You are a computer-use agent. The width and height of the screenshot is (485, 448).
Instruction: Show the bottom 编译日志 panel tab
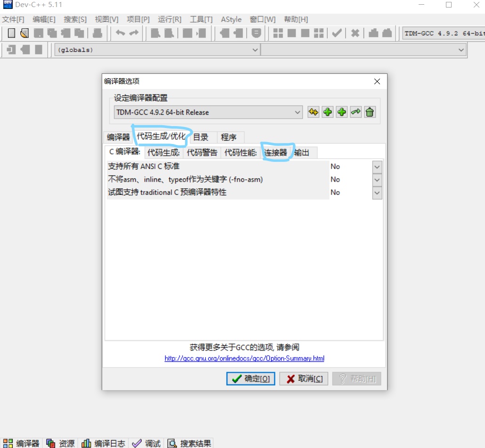coord(103,443)
